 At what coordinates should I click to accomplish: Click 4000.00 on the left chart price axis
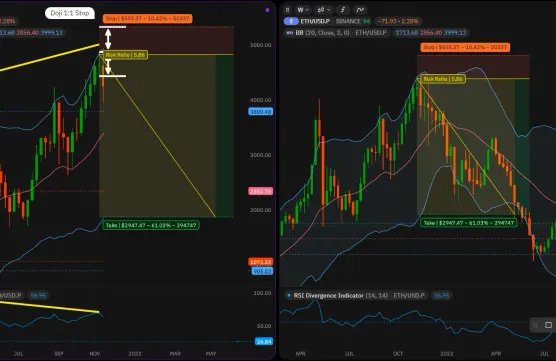[x=261, y=100]
